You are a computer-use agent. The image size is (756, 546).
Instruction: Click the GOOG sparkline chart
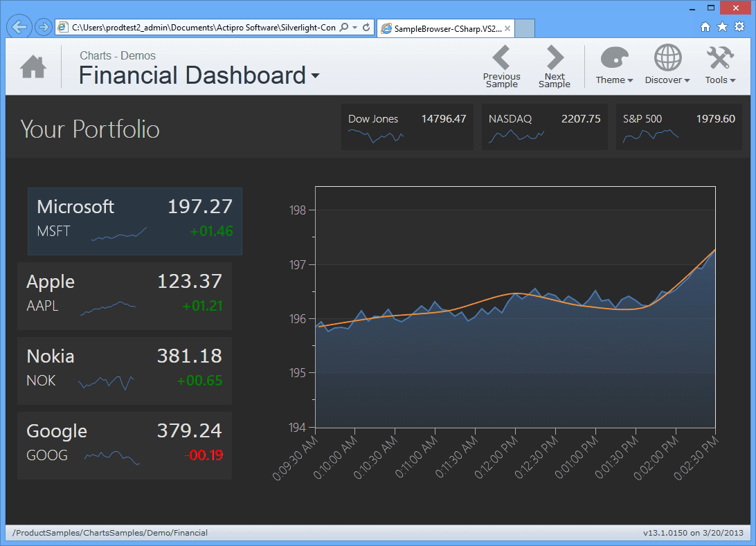112,457
